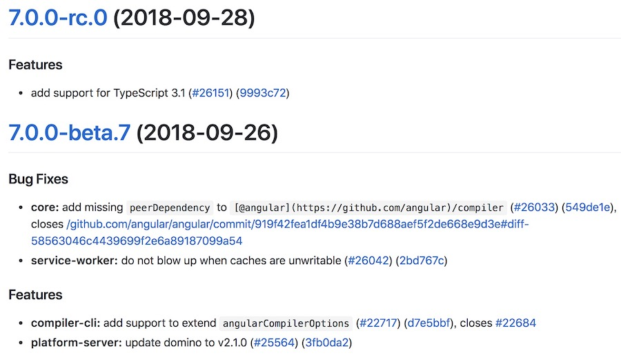Click the [@angular] compiler code snippet

coord(368,208)
